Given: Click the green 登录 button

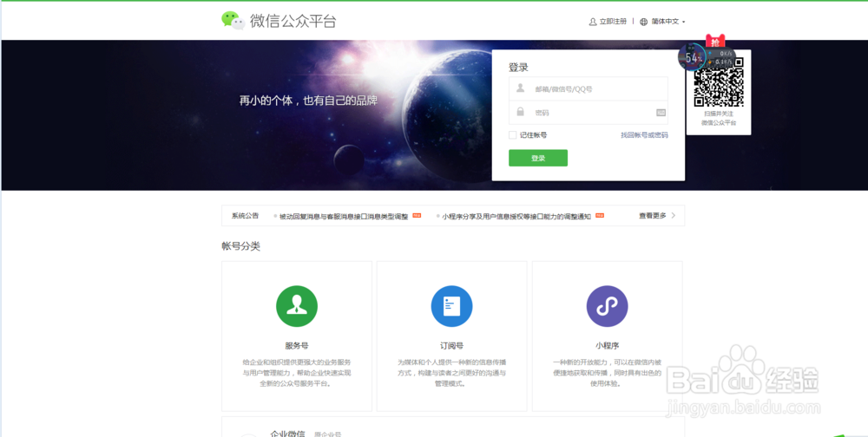Looking at the screenshot, I should [538, 158].
